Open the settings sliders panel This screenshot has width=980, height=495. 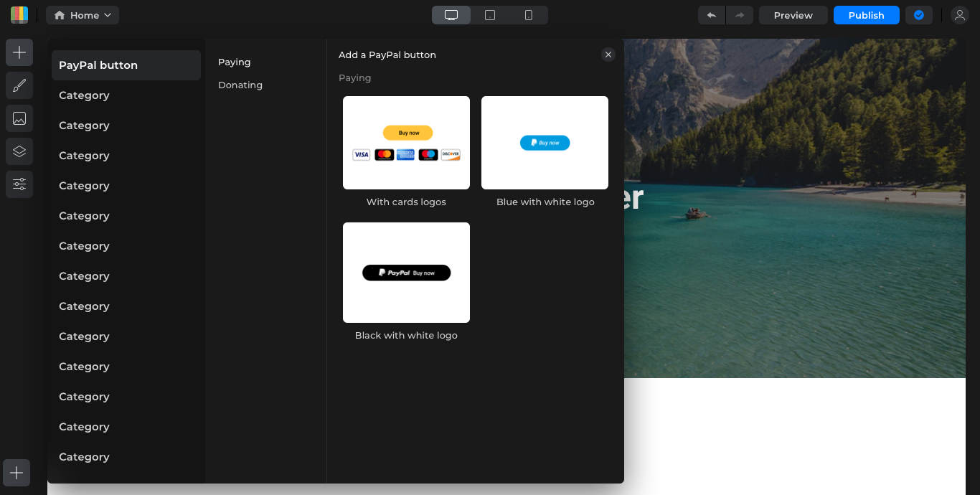19,184
